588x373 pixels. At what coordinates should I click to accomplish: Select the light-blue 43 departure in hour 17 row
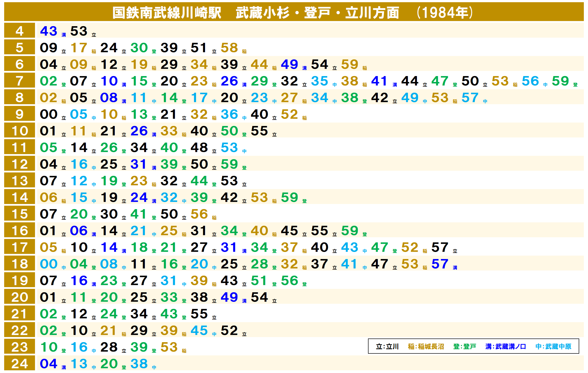350,247
